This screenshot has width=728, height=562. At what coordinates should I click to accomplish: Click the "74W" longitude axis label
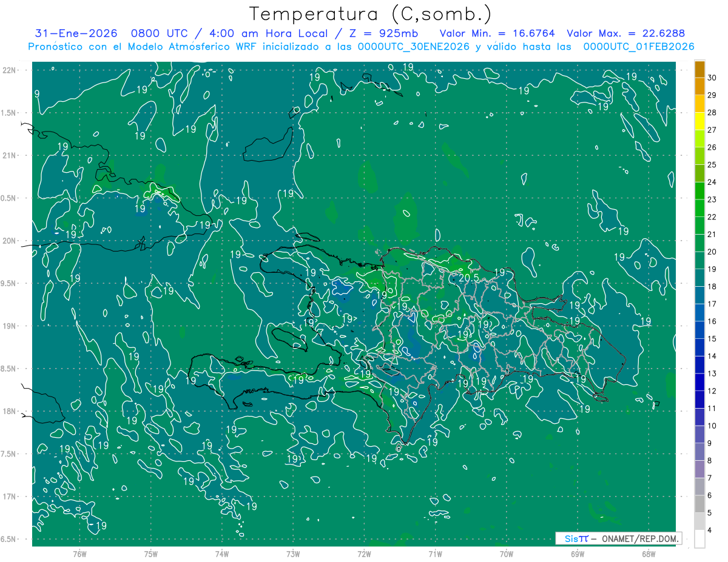222,554
